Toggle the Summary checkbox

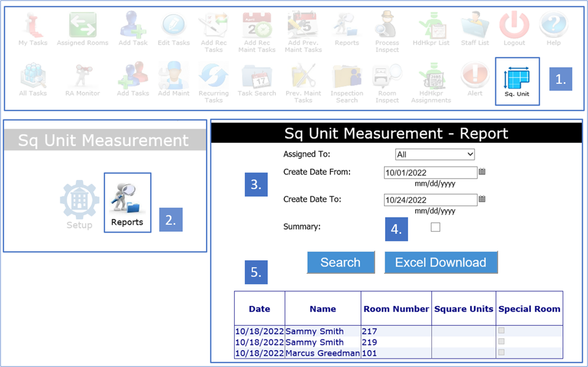tap(435, 228)
